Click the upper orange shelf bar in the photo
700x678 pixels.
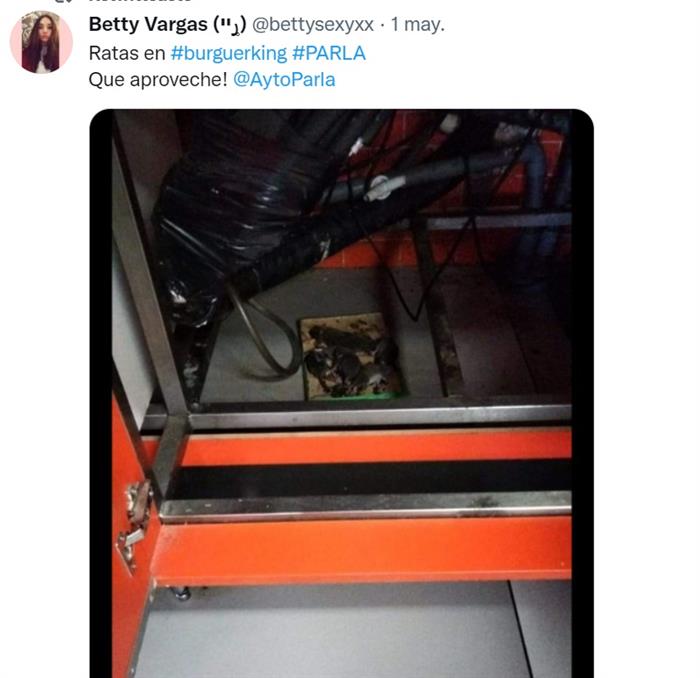375,448
